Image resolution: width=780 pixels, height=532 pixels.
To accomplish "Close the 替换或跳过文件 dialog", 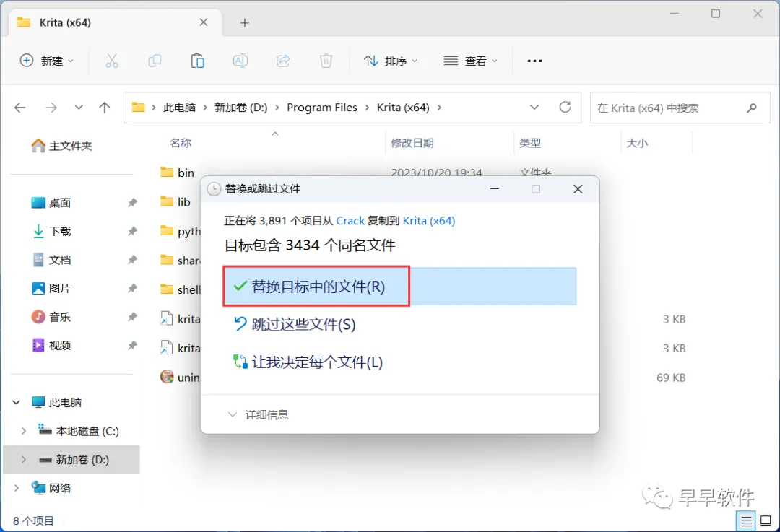I will point(578,189).
